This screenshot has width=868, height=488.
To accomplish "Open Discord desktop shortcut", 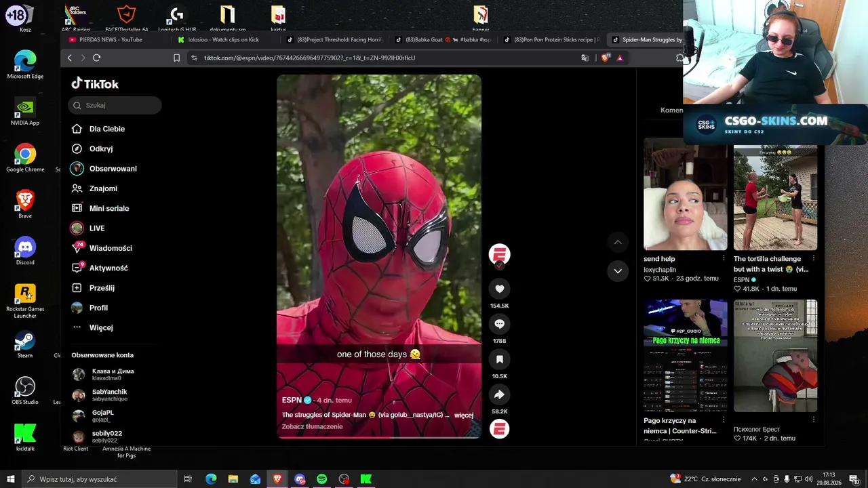I will (x=25, y=250).
